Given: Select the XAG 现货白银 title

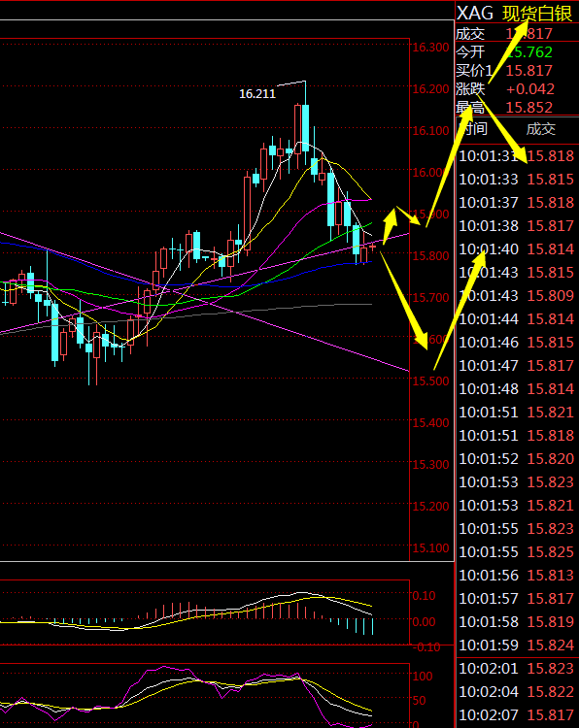Looking at the screenshot, I should [515, 14].
